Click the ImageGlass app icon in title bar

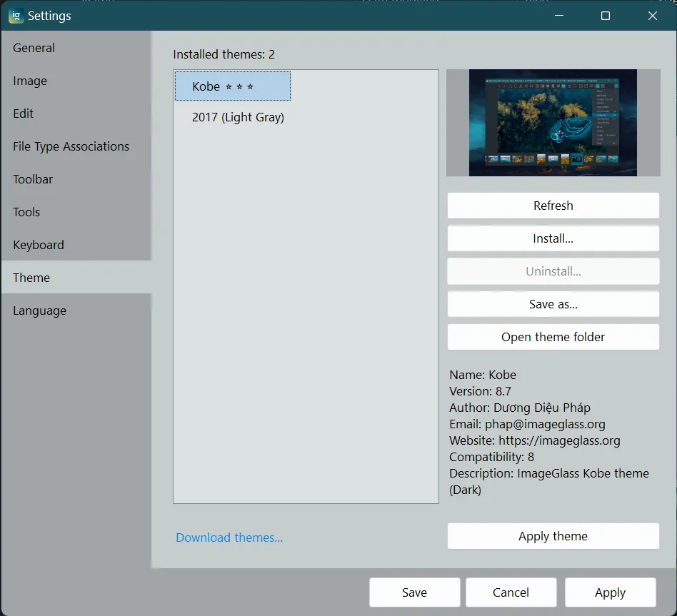point(16,16)
